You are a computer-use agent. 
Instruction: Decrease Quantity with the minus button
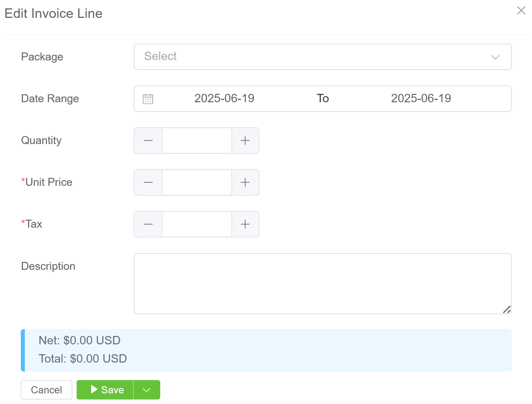(x=148, y=141)
